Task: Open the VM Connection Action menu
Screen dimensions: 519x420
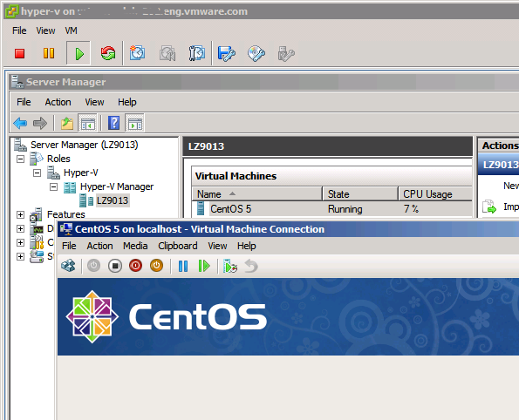Action: pos(100,246)
